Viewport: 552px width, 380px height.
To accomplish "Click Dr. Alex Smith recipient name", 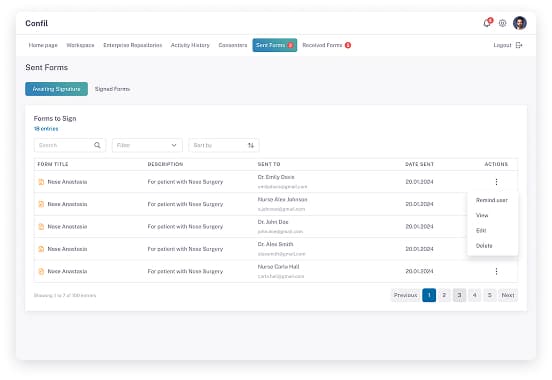I will pos(275,244).
